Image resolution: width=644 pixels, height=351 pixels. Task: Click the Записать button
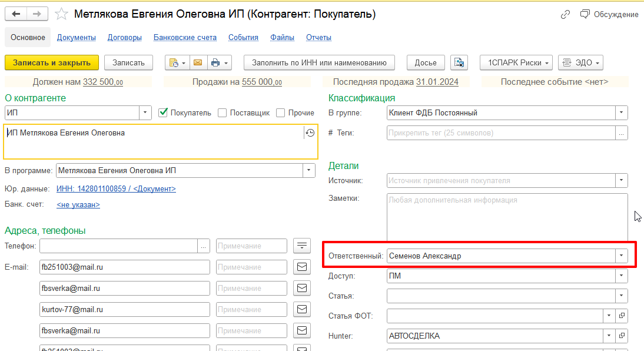(x=128, y=63)
